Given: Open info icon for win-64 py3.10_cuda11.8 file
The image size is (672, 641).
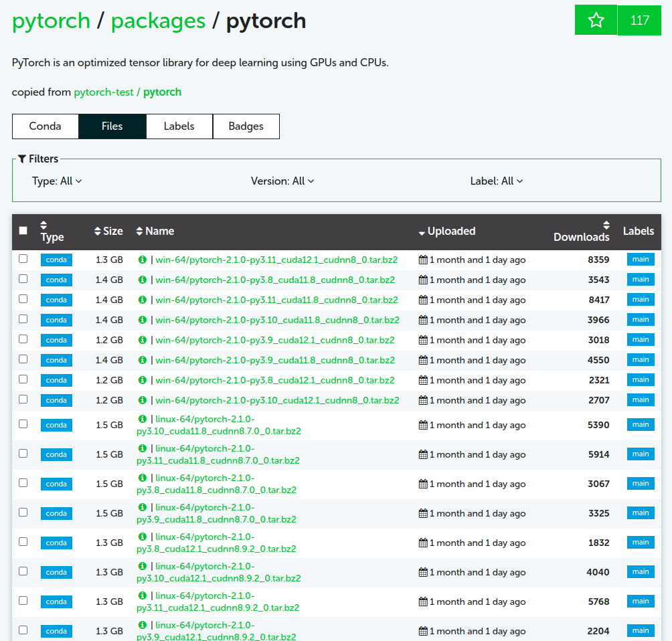Looking at the screenshot, I should [x=143, y=320].
